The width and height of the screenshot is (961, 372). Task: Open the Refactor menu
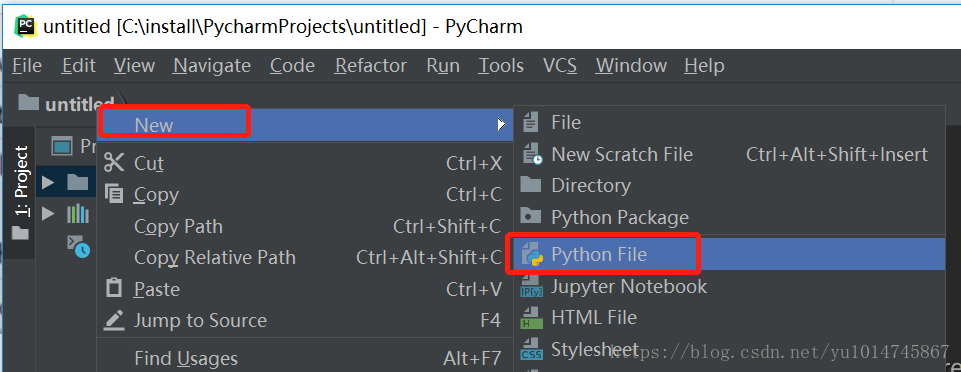[x=371, y=66]
